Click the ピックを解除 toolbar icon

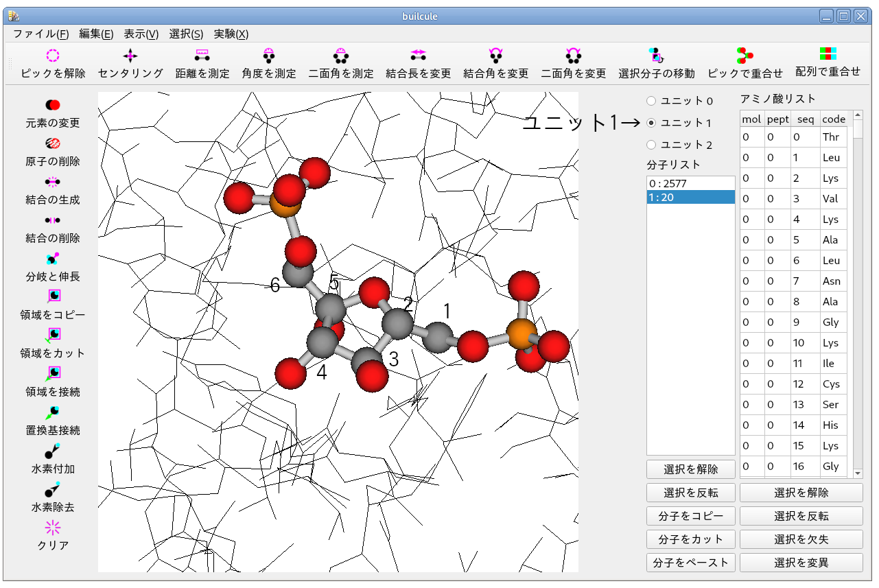53,56
